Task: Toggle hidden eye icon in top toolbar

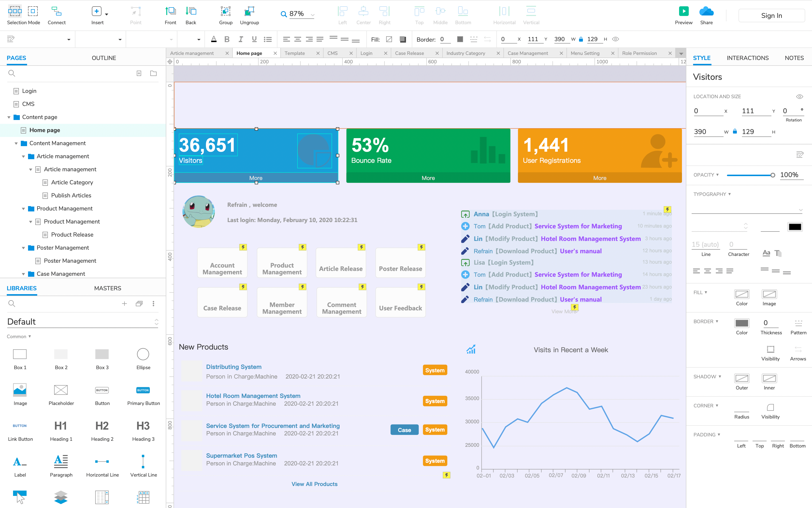Action: point(615,39)
